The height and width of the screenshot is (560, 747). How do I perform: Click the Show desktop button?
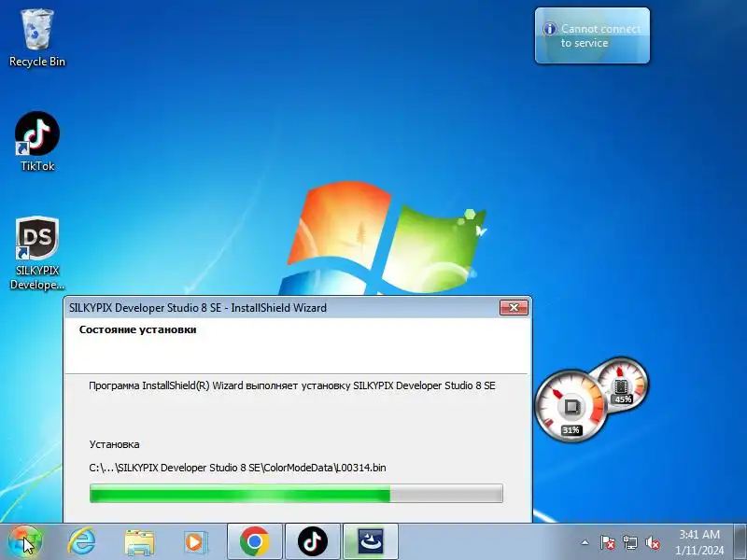(740, 541)
